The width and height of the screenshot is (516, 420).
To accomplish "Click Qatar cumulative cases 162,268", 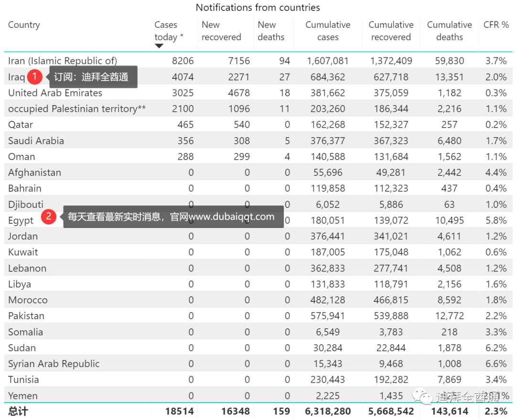I will click(328, 125).
